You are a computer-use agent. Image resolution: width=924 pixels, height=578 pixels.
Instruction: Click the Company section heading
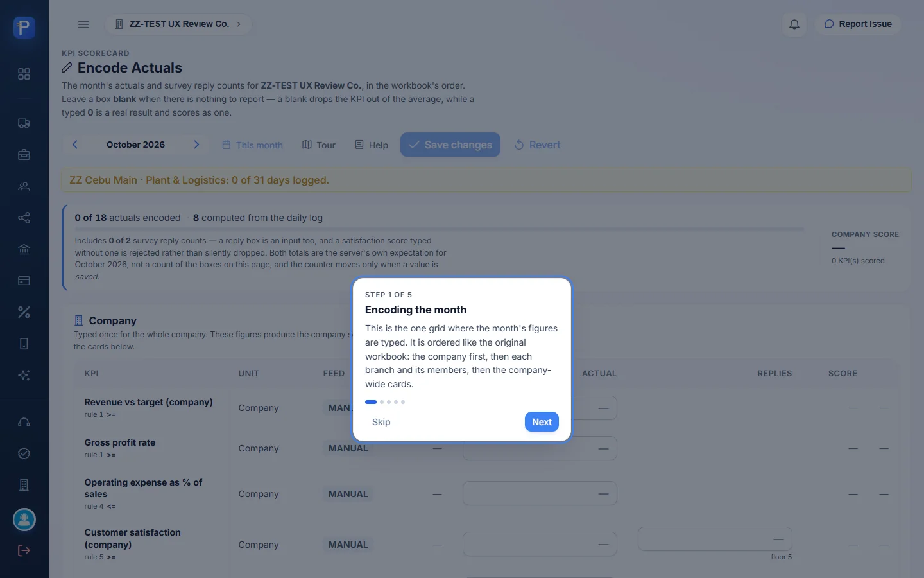[x=112, y=320]
